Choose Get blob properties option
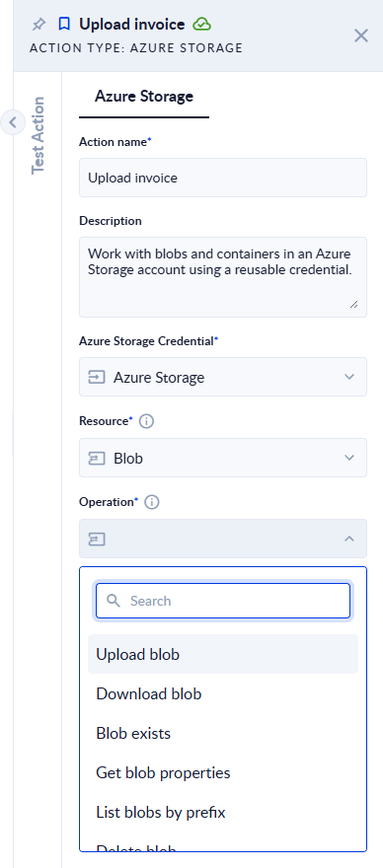The width and height of the screenshot is (383, 868). click(x=223, y=772)
